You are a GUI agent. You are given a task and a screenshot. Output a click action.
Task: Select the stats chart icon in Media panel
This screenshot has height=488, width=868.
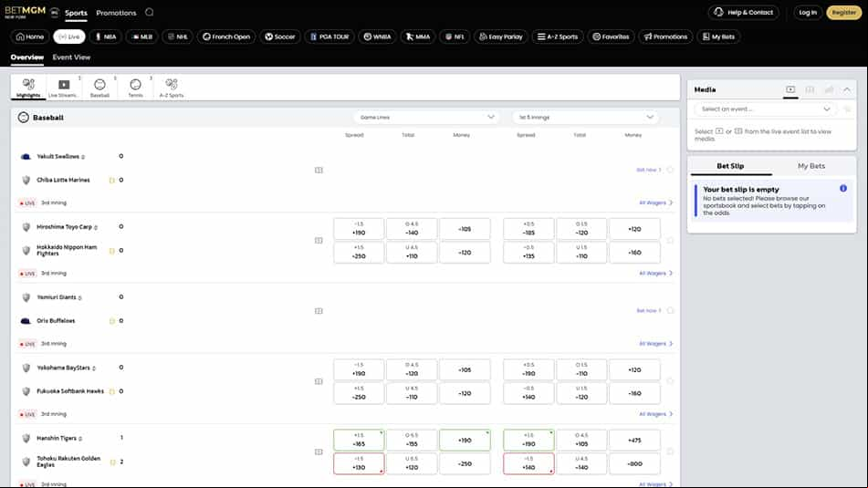(829, 89)
